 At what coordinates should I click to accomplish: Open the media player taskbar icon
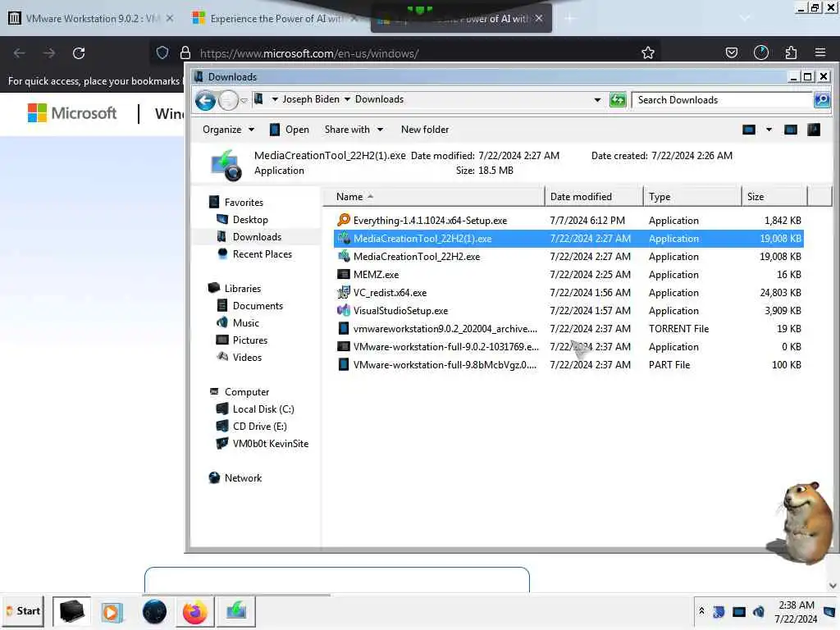tap(112, 612)
